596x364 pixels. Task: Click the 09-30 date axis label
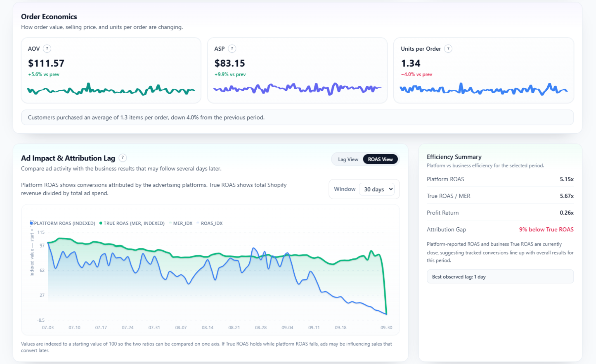386,328
